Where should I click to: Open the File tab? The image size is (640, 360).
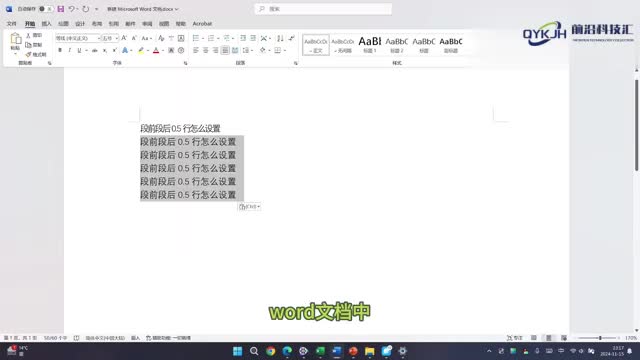click(x=11, y=24)
